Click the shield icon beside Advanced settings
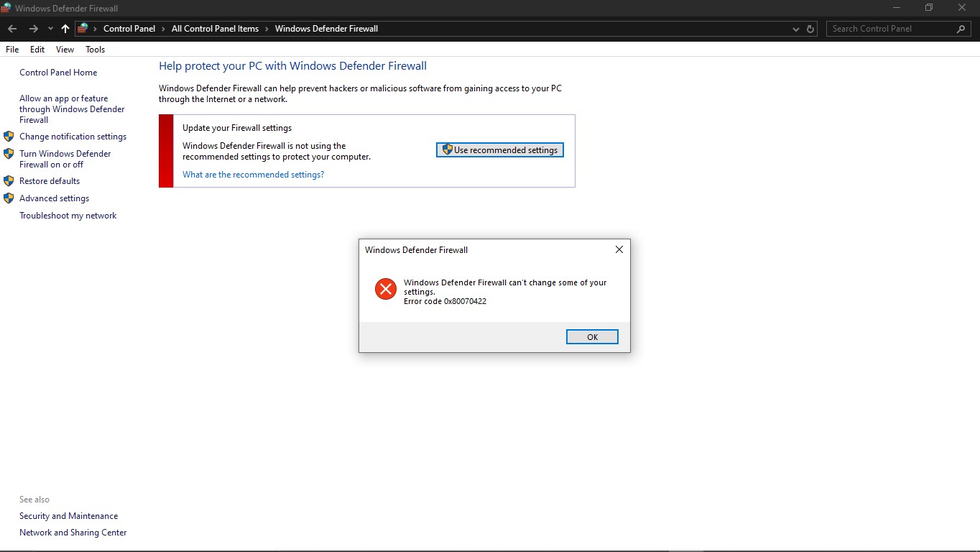Image resolution: width=980 pixels, height=552 pixels. (9, 198)
